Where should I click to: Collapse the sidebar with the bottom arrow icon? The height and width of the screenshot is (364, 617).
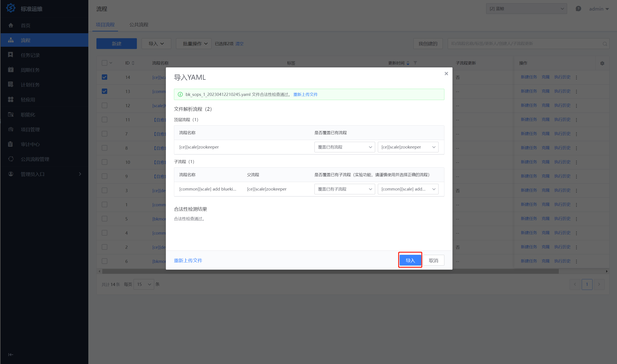coord(11,354)
